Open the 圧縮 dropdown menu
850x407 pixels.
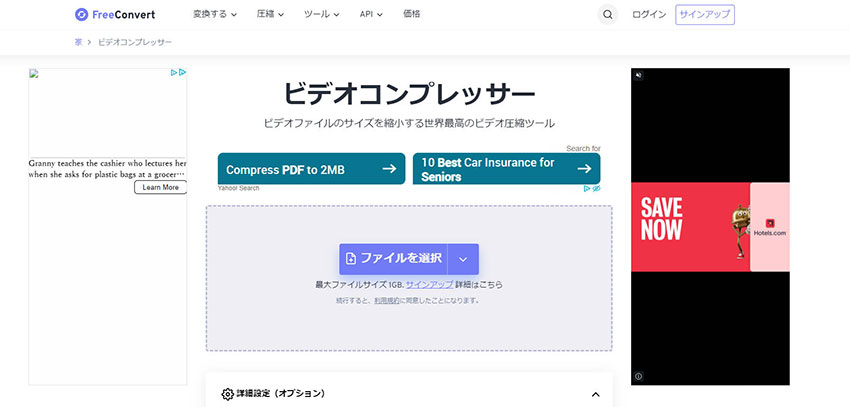[x=270, y=15]
